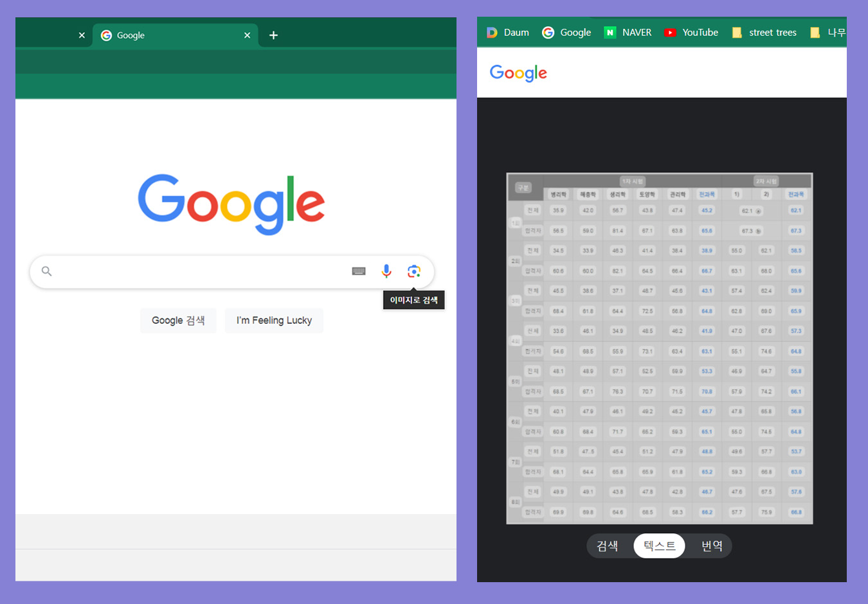Click the street trees folder icon
Viewport: 868px width, 604px height.
737,32
